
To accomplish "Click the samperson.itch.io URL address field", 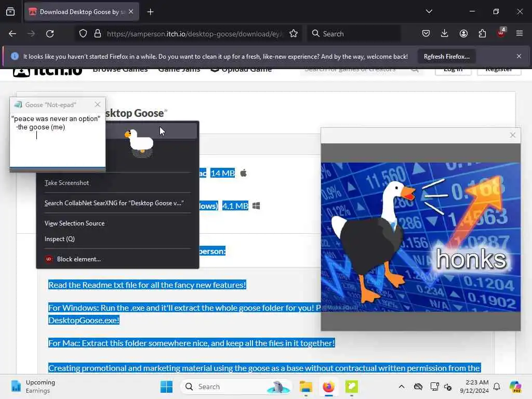I will [x=194, y=34].
